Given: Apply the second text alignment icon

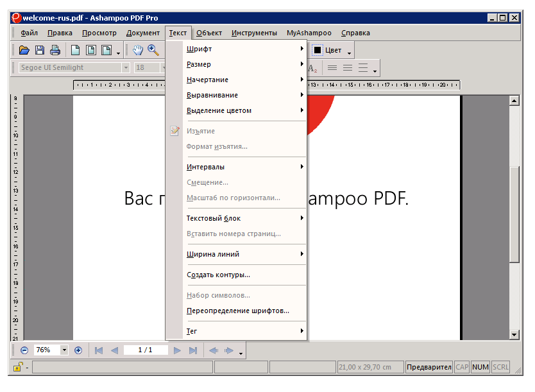Looking at the screenshot, I should point(347,68).
